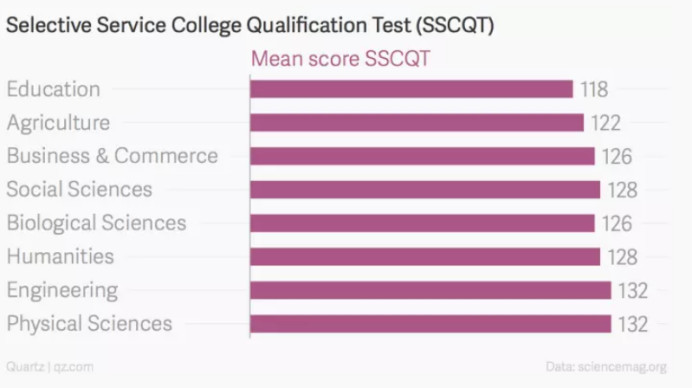Image resolution: width=692 pixels, height=388 pixels.
Task: Open the Quartz qz.com source link
Action: click(50, 367)
